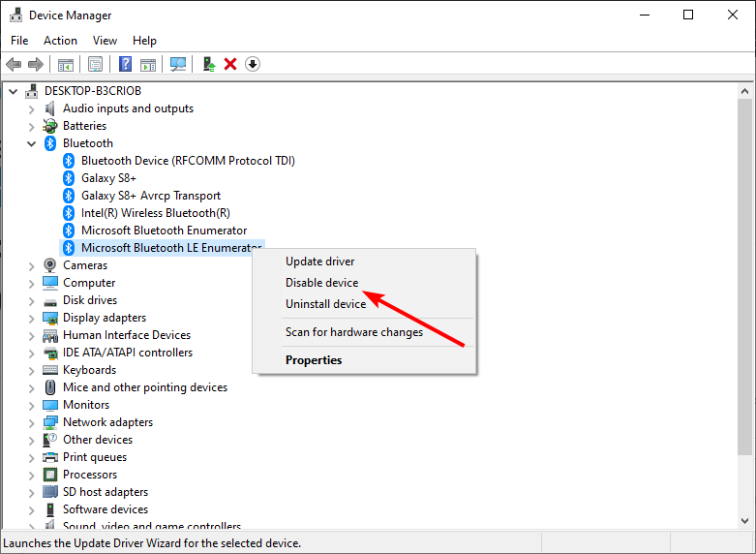Click the Properties toolbar icon
The height and width of the screenshot is (554, 756).
[x=96, y=64]
